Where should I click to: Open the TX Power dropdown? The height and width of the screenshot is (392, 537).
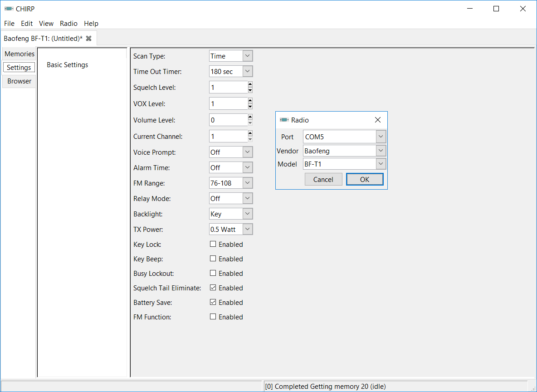(x=248, y=229)
